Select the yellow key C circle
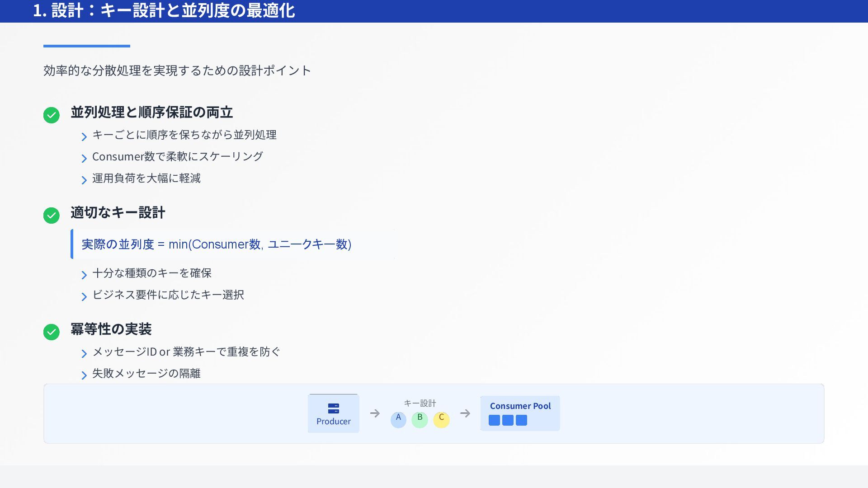This screenshot has width=868, height=488. coord(441,419)
